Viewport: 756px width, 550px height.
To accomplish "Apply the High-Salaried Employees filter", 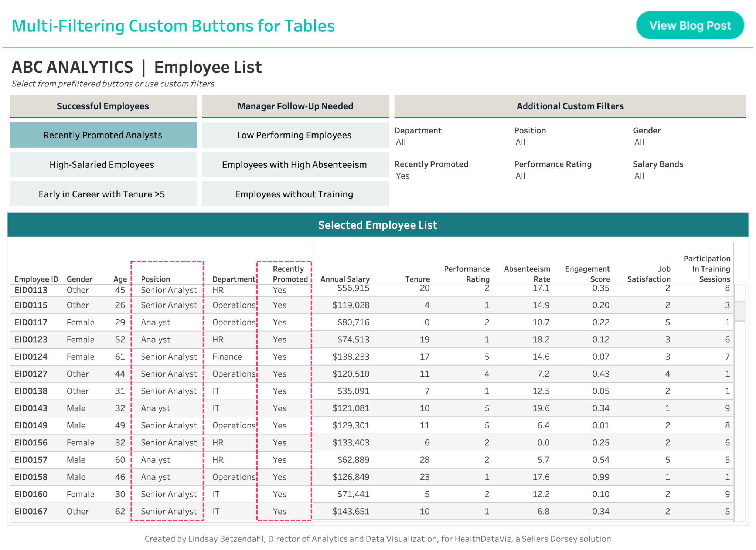I will pyautogui.click(x=103, y=164).
